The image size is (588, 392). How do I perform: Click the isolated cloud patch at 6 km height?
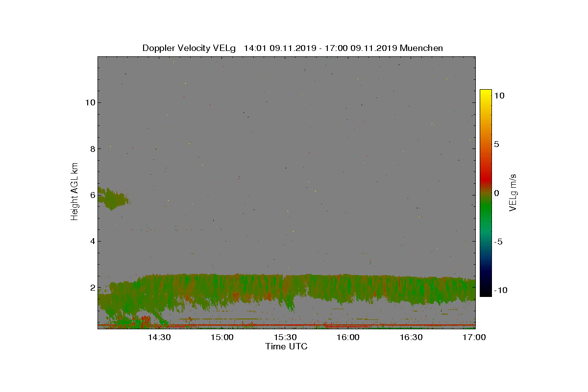pos(113,198)
